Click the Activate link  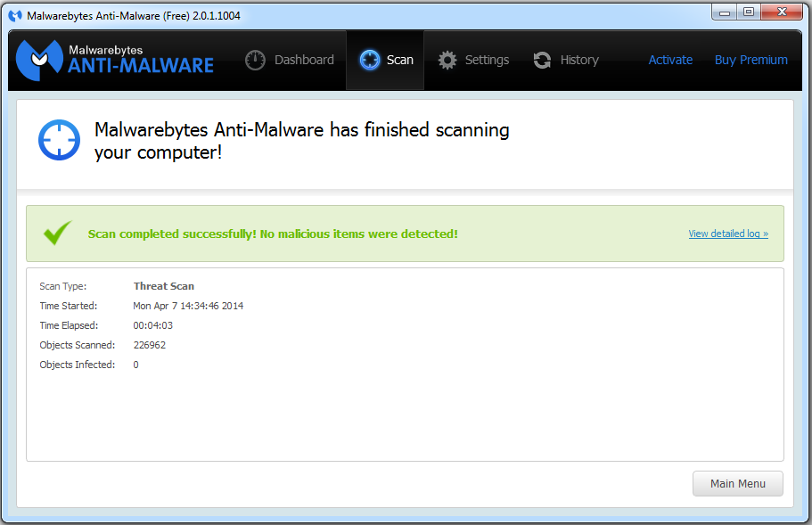[x=670, y=60]
